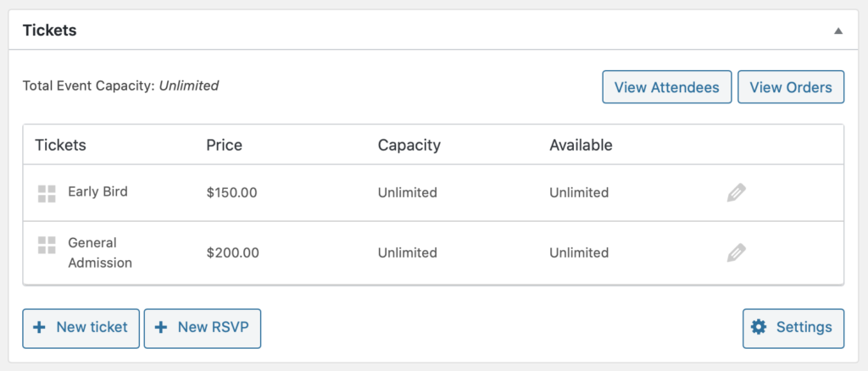The image size is (868, 371).
Task: Grab the General Admission drag handle icon
Action: [47, 245]
